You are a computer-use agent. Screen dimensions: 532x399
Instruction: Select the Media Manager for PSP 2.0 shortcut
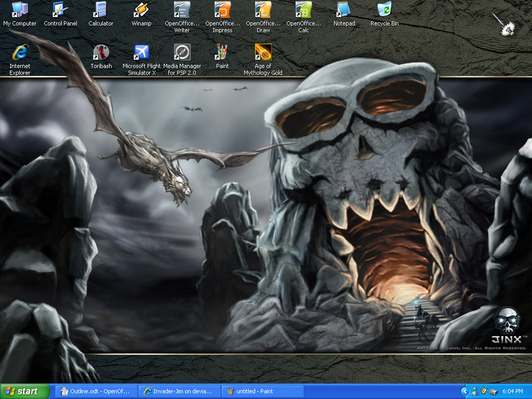[x=182, y=60]
